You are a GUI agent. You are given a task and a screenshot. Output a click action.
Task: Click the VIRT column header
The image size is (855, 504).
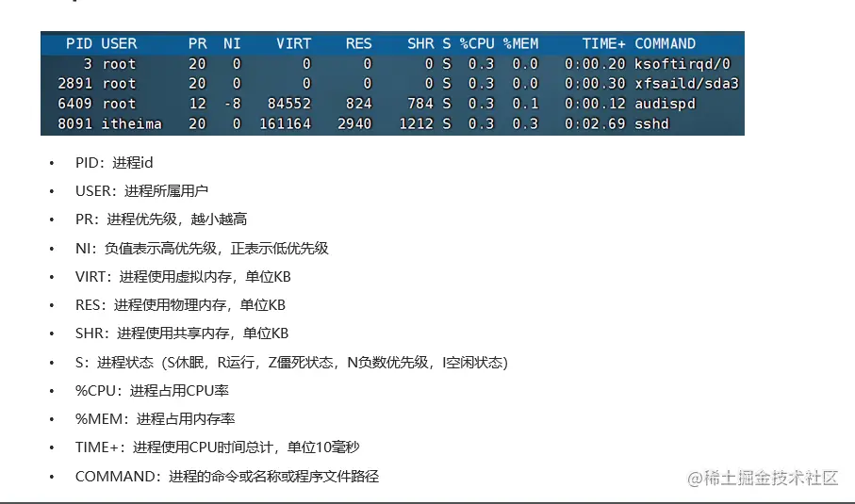[x=293, y=43]
